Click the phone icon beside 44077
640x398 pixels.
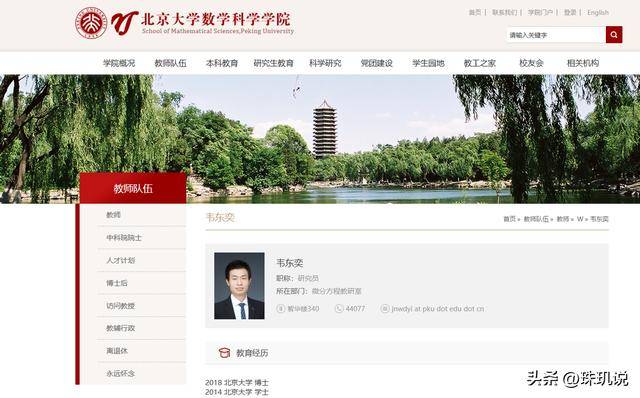click(x=339, y=309)
